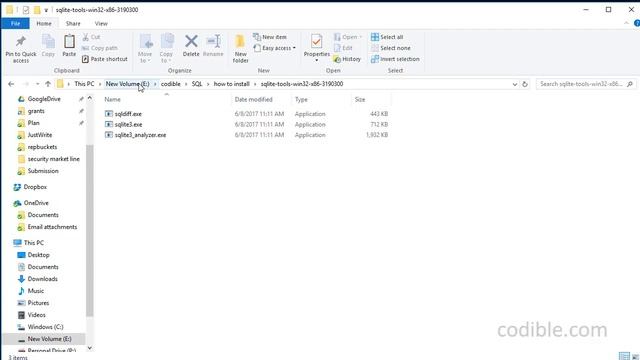Click the Up one level arrow
The image size is (640, 360).
[x=48, y=84]
